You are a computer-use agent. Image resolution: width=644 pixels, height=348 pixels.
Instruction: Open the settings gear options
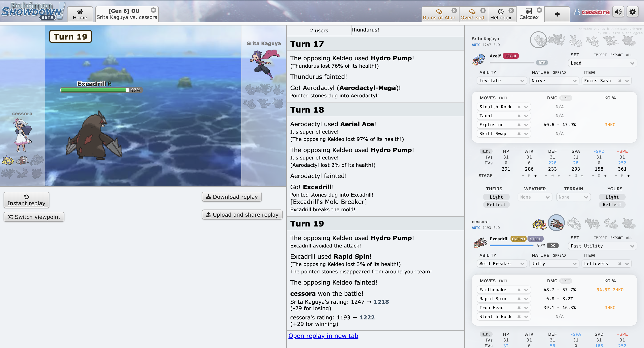633,12
